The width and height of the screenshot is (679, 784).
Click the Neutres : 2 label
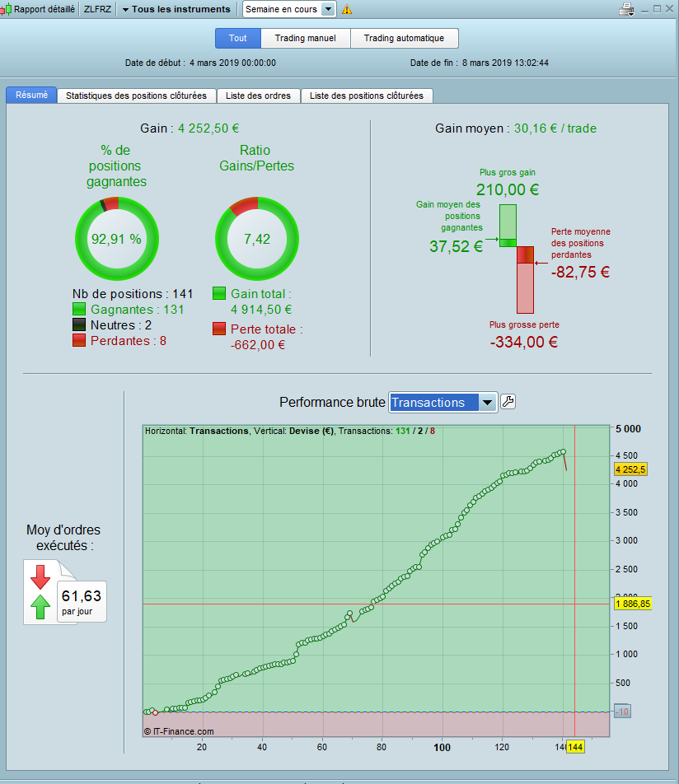121,325
